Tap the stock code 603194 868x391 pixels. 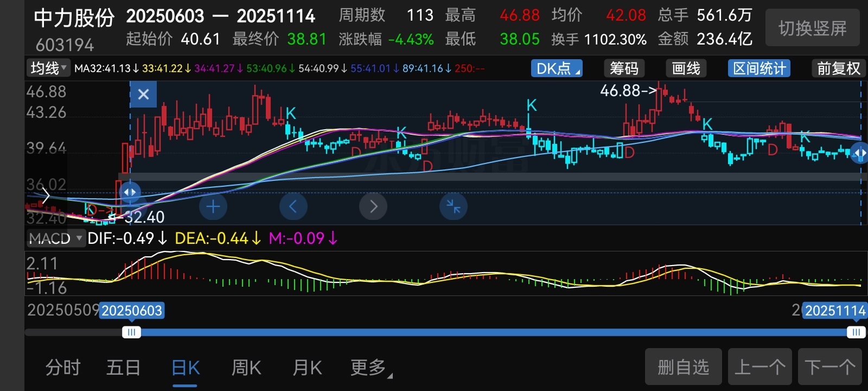click(65, 45)
